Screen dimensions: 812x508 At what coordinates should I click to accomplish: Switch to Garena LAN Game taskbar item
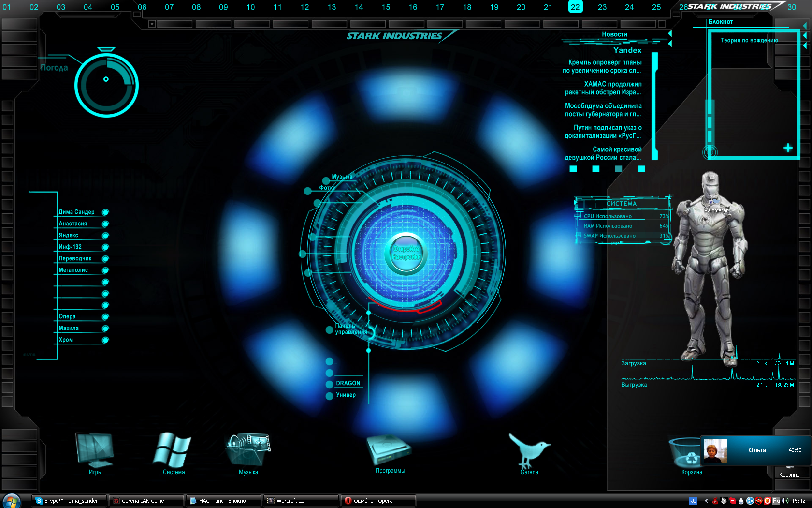[146, 501]
